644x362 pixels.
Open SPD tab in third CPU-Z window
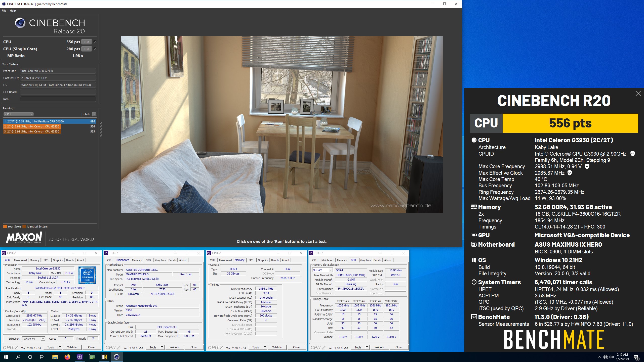point(251,260)
